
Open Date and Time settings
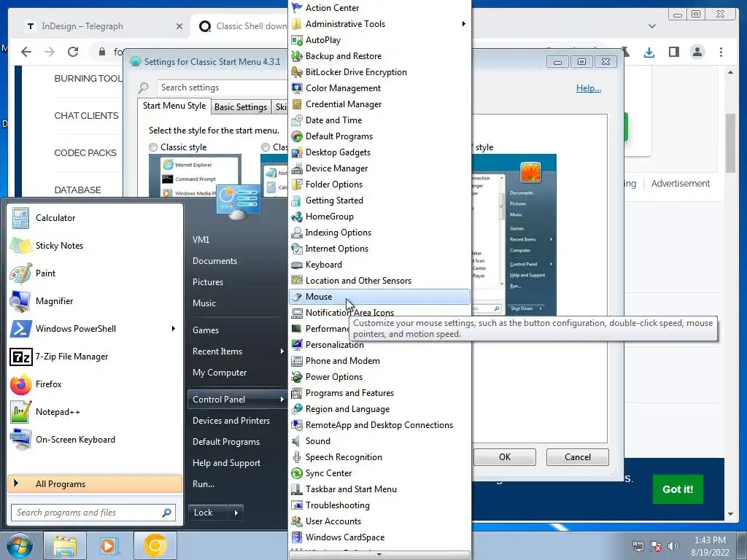(379, 120)
